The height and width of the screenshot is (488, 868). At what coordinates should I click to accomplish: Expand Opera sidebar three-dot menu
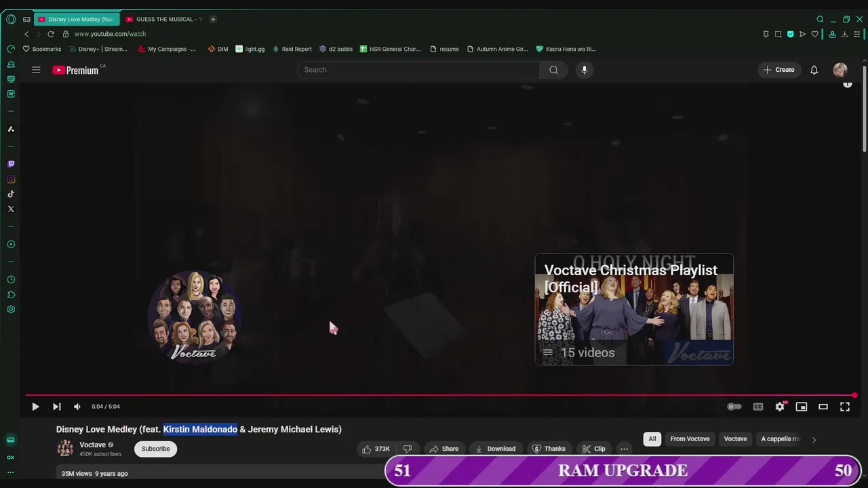11,472
